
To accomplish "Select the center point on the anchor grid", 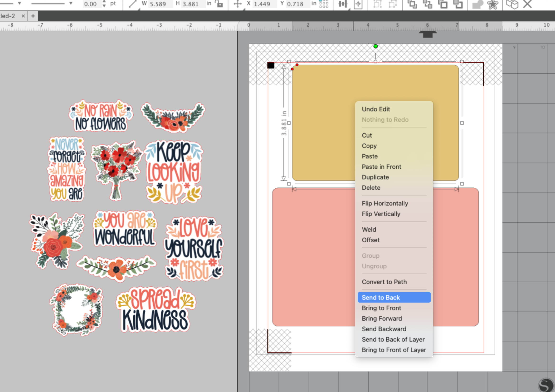I will point(324,3).
